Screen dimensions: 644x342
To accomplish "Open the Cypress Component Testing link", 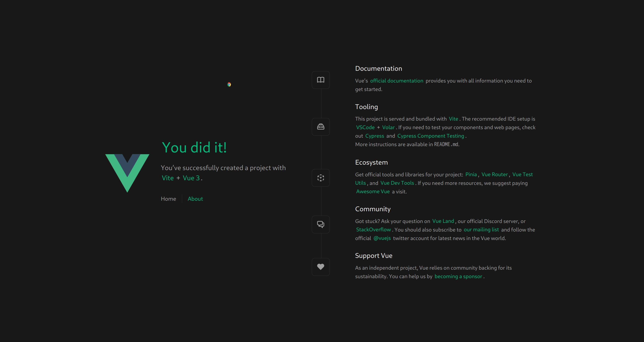I will click(x=430, y=136).
